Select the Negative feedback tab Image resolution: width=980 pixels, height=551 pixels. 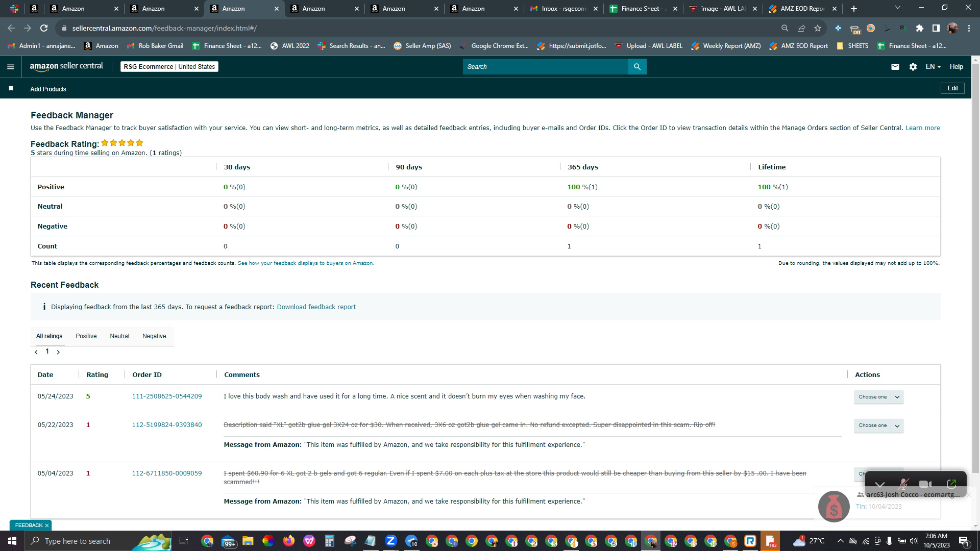tap(154, 336)
